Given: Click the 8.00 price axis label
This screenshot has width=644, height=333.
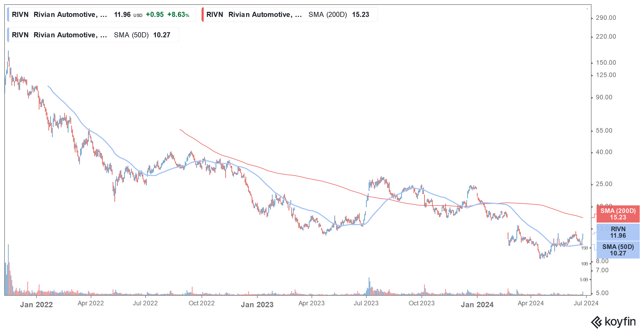Looking at the screenshot, I should pyautogui.click(x=602, y=261).
